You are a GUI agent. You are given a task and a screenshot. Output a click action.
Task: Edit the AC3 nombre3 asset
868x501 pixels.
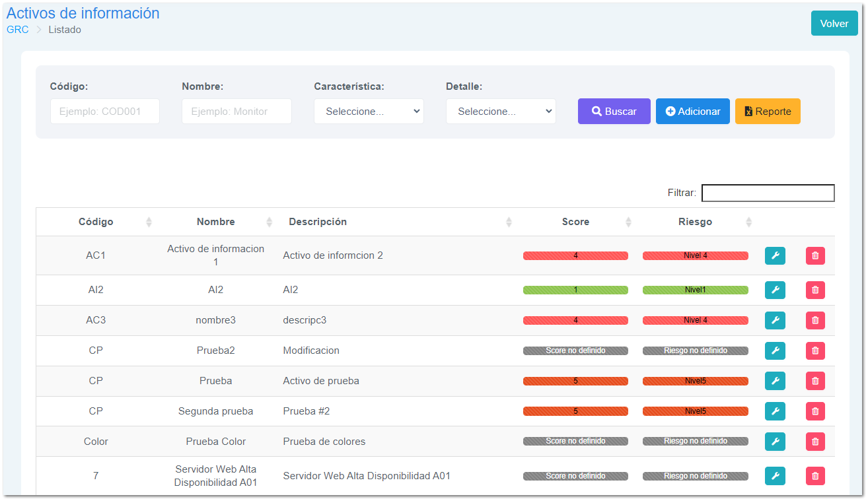pos(775,320)
